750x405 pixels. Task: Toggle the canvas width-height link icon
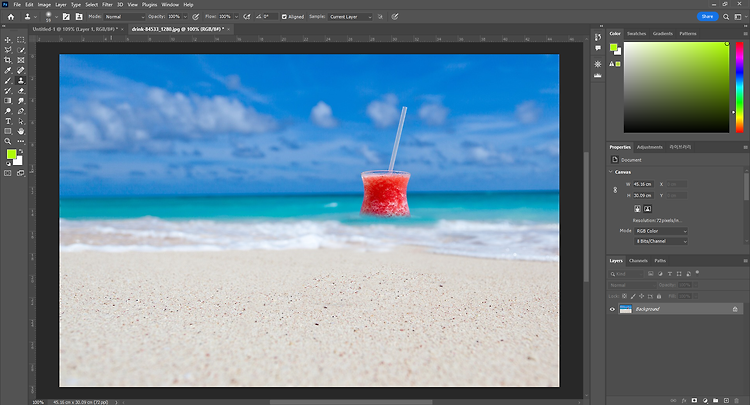(613, 190)
